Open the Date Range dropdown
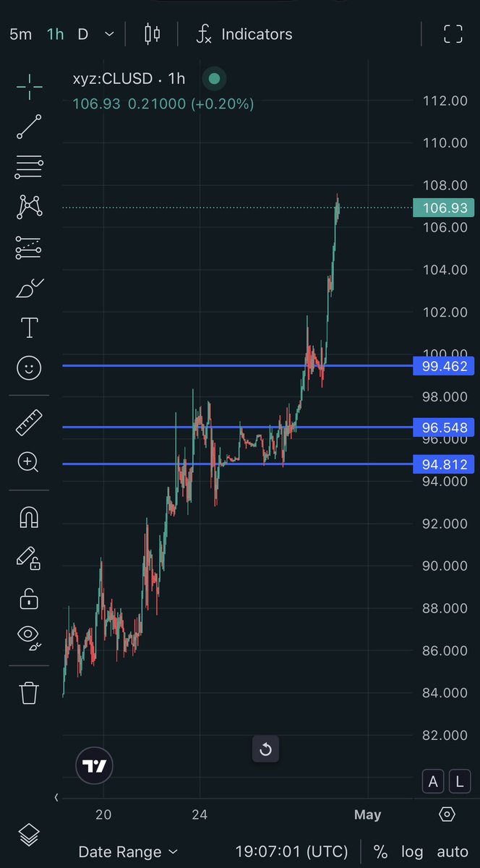The width and height of the screenshot is (480, 868). click(x=127, y=851)
